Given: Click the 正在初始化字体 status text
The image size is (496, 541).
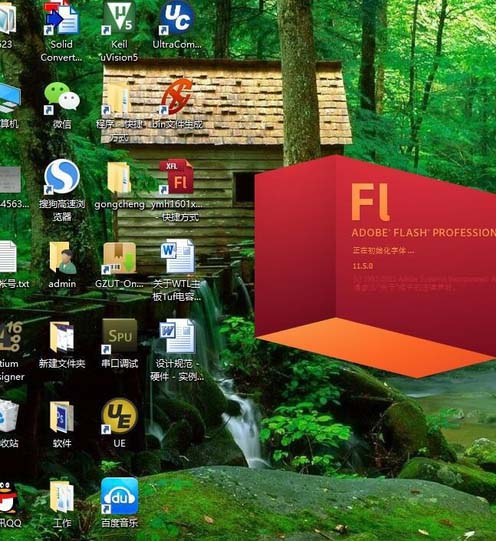Looking at the screenshot, I should pos(383,250).
